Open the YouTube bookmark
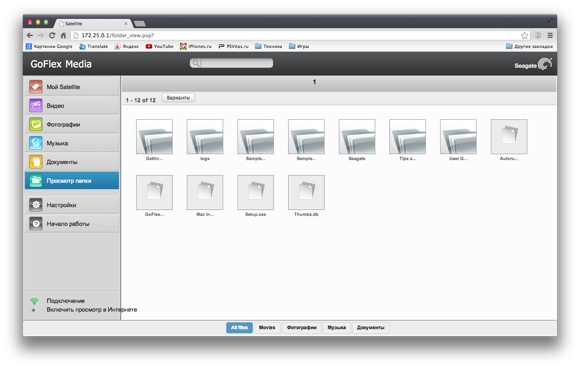This screenshot has width=580, height=368. (x=159, y=46)
